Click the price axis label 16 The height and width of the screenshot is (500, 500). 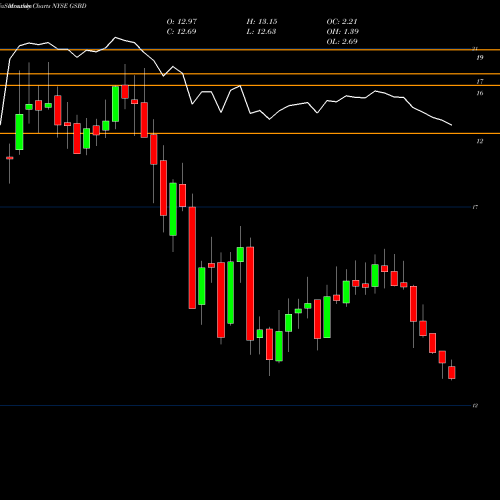(x=480, y=93)
